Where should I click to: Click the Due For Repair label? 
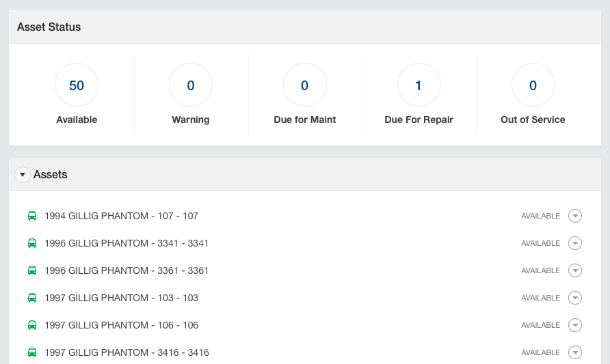pyautogui.click(x=419, y=120)
